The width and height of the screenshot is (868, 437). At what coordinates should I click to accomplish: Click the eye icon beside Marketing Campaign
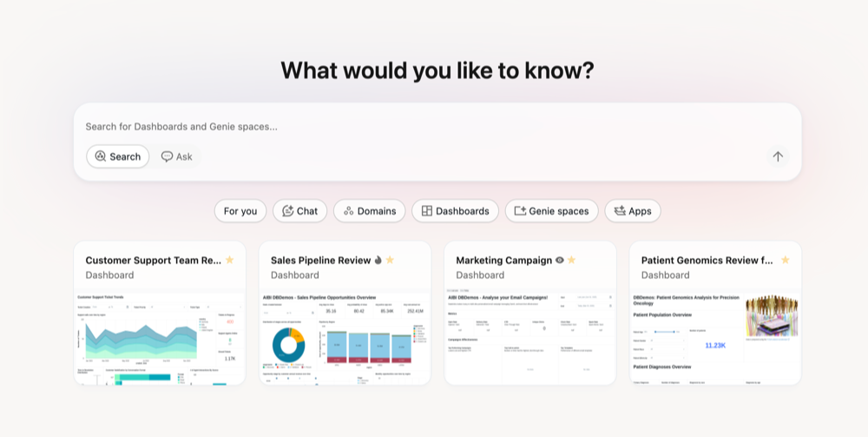pyautogui.click(x=560, y=260)
